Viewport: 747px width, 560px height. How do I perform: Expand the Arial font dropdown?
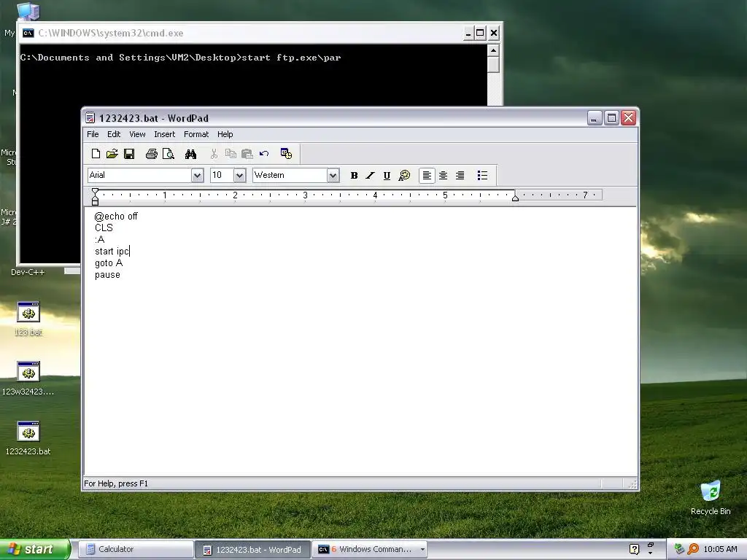(x=197, y=176)
